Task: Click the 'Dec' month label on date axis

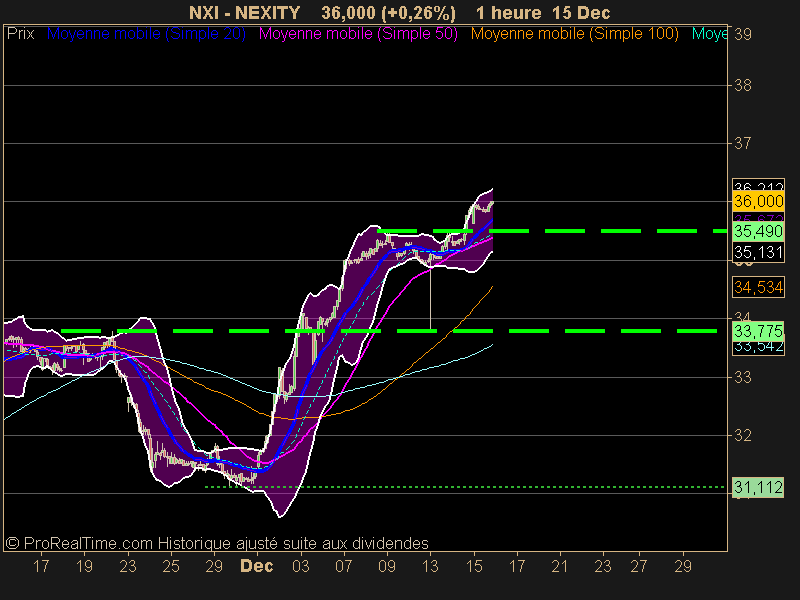Action: pos(257,566)
